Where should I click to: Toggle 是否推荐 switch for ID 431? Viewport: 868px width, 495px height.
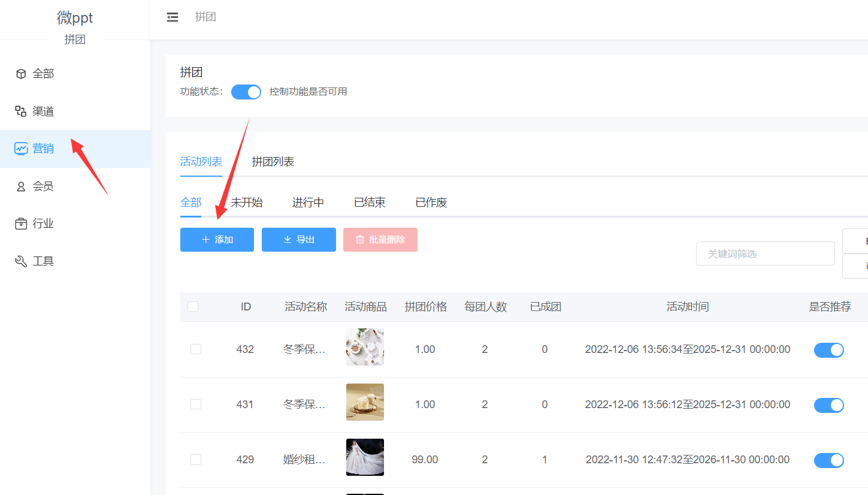[x=829, y=405]
